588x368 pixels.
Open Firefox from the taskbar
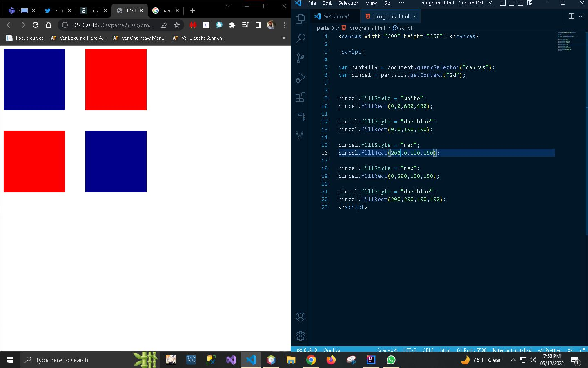(331, 360)
